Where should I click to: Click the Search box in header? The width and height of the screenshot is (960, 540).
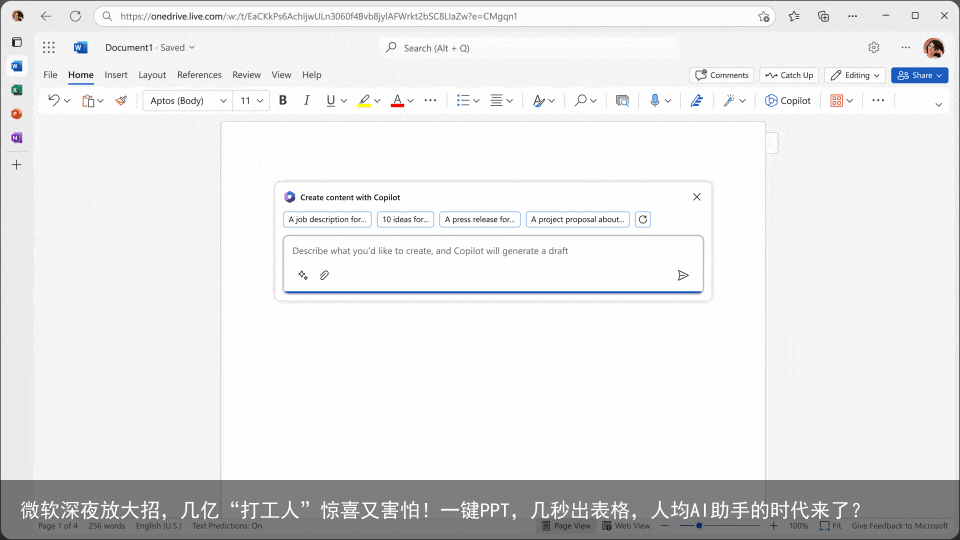pos(530,48)
